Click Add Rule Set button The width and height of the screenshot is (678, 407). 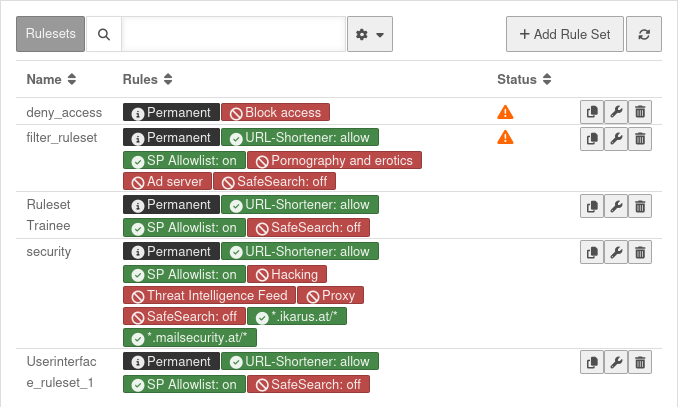[x=564, y=34]
